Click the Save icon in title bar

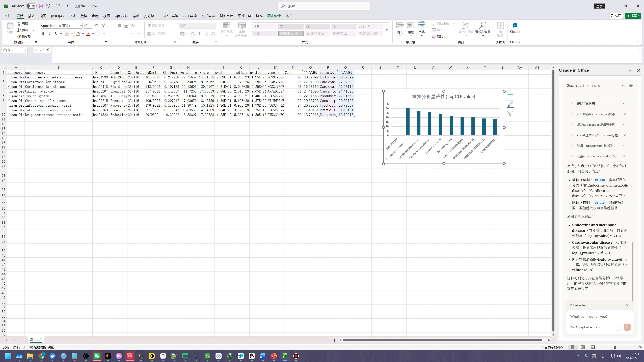[41, 6]
